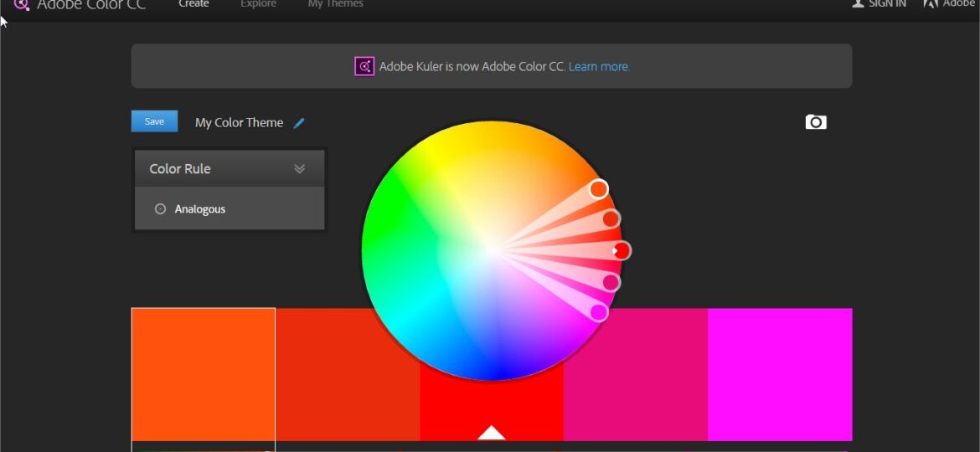Click the red-orange marker on color wheel
Screen dimensions: 980x452
[x=611, y=218]
